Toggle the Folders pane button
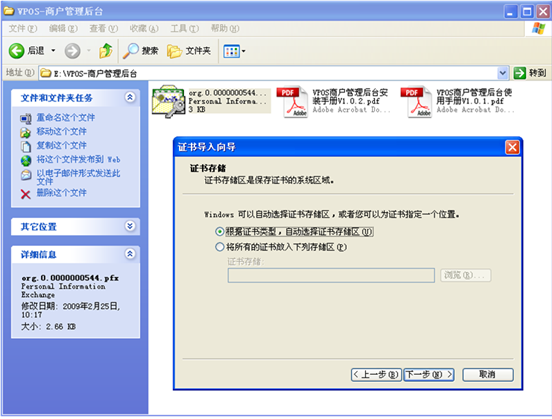Image resolution: width=552 pixels, height=419 pixels. [x=189, y=51]
